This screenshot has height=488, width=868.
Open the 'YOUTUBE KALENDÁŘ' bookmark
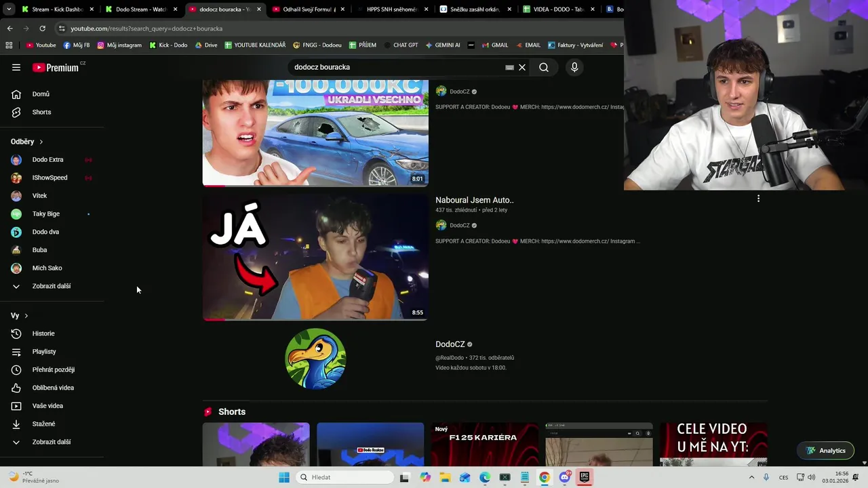[255, 45]
